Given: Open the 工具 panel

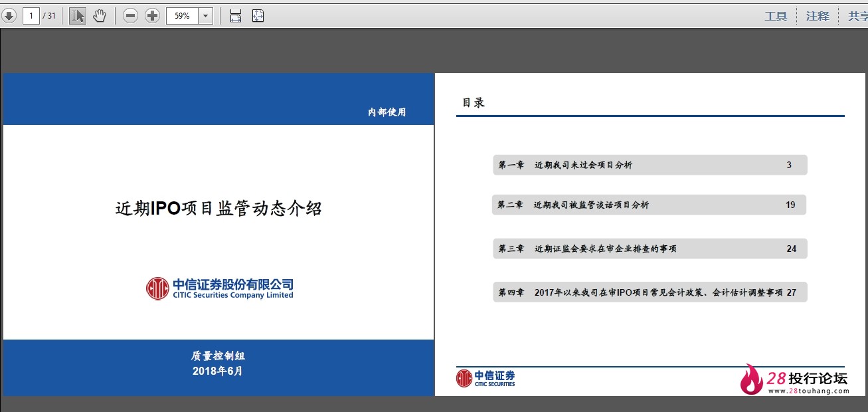Looking at the screenshot, I should point(776,17).
